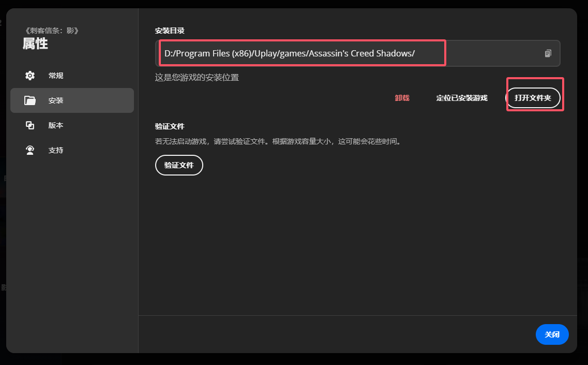Click the 《刺客信条：影》 game title
This screenshot has width=588, height=365.
coord(52,31)
